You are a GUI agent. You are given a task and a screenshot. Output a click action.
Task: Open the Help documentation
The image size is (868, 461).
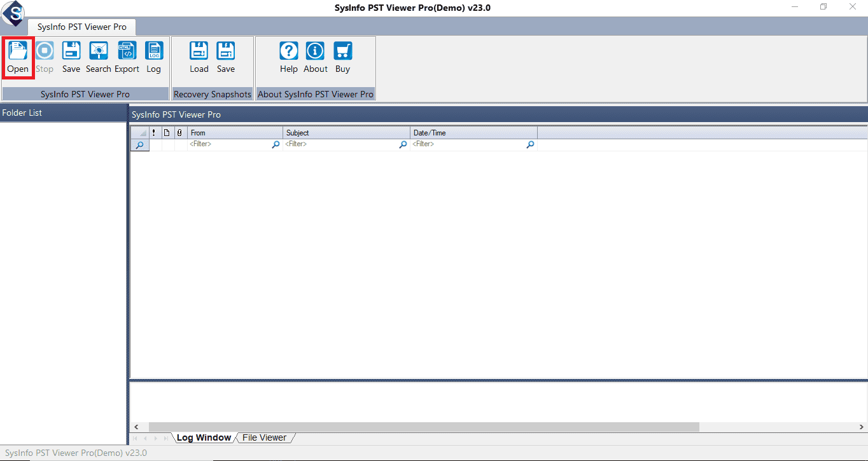(288, 57)
